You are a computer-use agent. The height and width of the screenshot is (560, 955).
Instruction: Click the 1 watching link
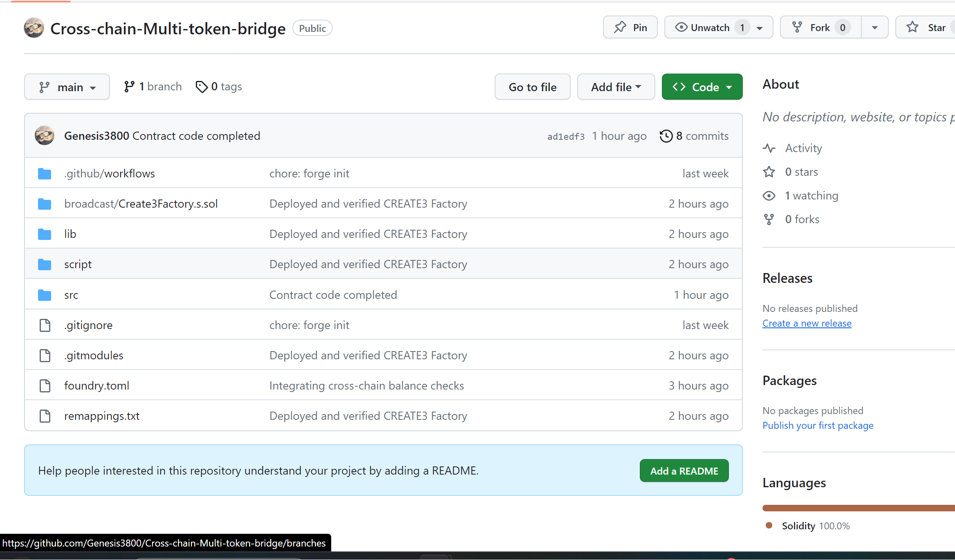pos(812,196)
